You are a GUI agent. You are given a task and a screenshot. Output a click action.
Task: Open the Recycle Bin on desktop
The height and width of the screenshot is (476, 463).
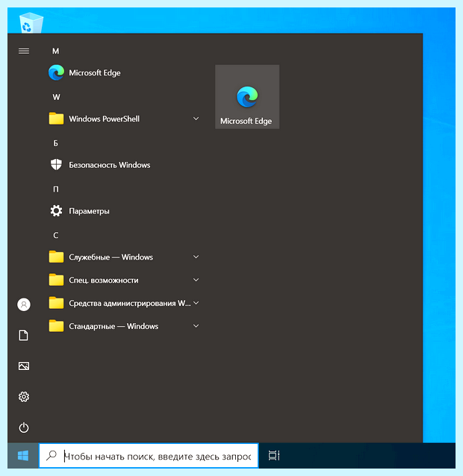tap(31, 22)
